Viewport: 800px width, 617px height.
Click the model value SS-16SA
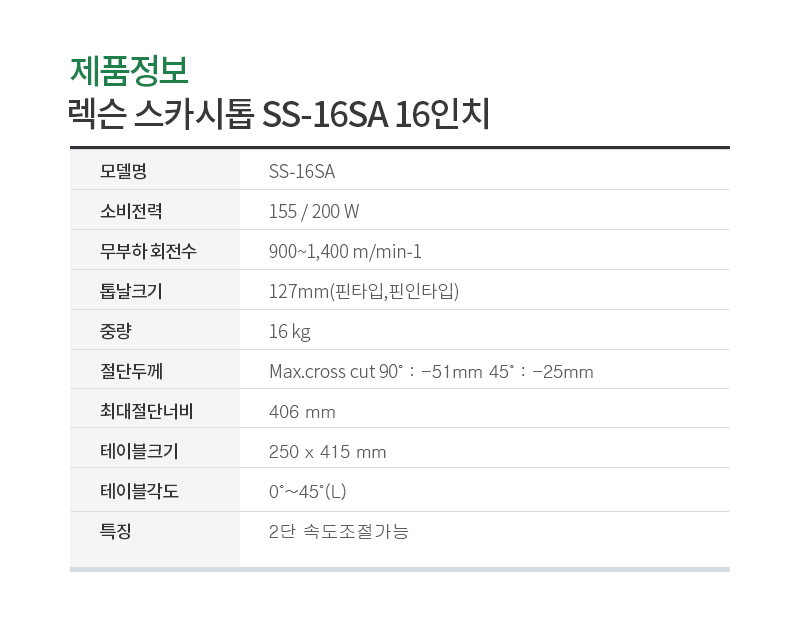click(302, 171)
